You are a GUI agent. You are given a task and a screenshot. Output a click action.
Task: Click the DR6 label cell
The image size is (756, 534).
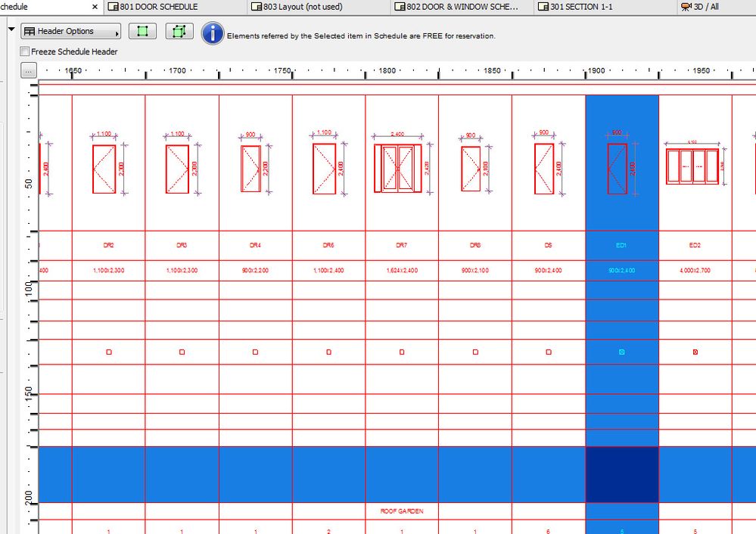click(329, 245)
